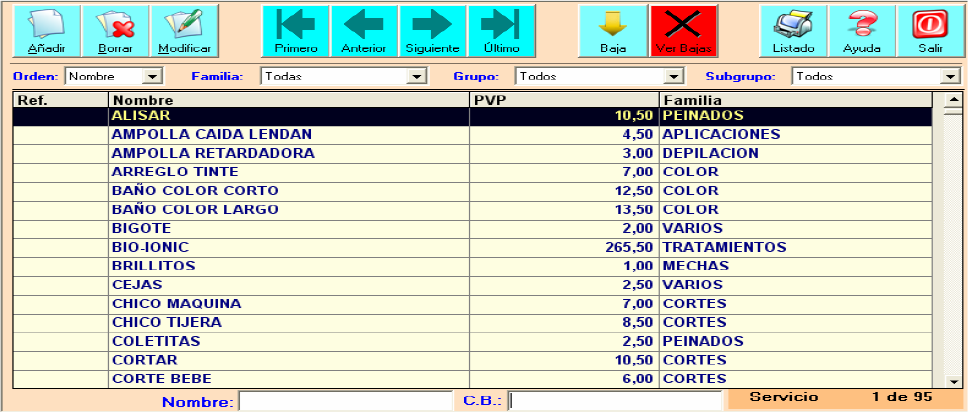Select the CHICO TIJERA row
This screenshot has width=968, height=415.
pos(472,322)
